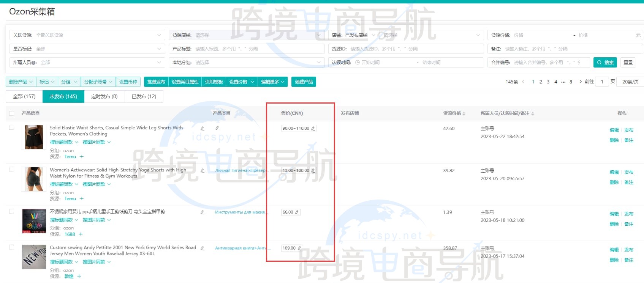The width and height of the screenshot is (644, 283).
Task: Add source plus icon next to 1688
Action: pos(81,234)
